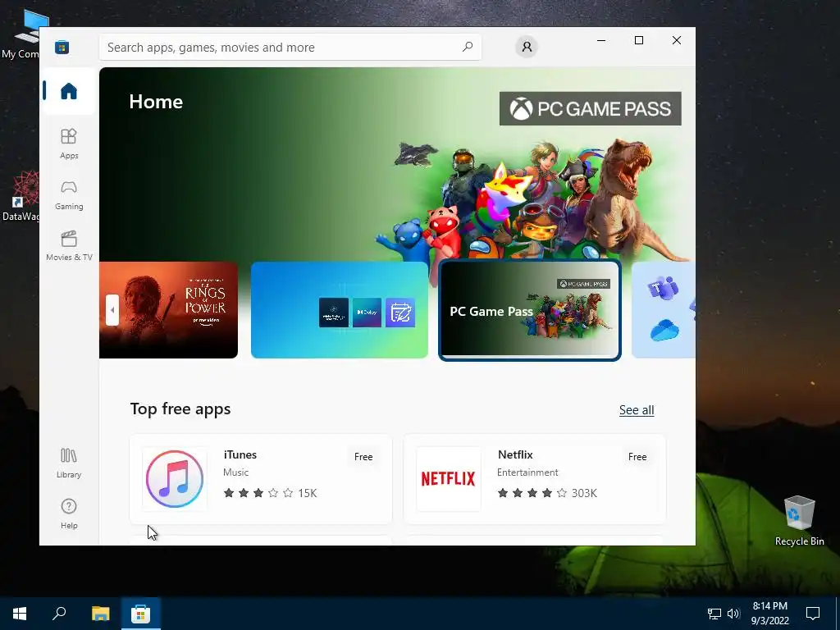840x630 pixels.
Task: Select the Teams and OneDrive carousel card
Action: coord(663,309)
